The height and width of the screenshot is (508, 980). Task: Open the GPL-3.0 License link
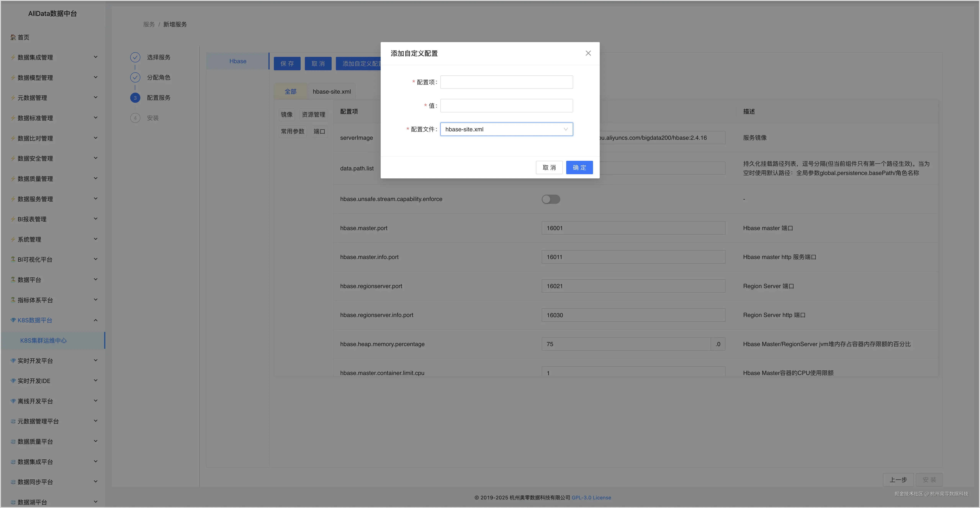(x=591, y=498)
